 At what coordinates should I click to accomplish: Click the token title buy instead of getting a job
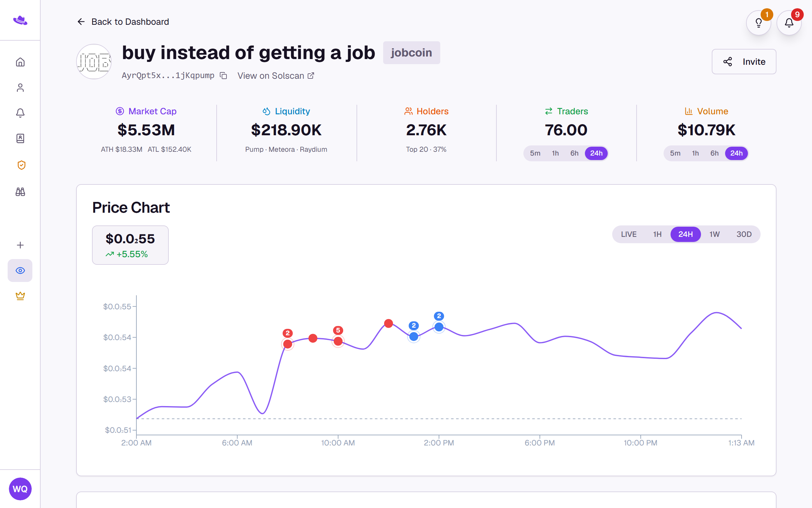(x=249, y=53)
